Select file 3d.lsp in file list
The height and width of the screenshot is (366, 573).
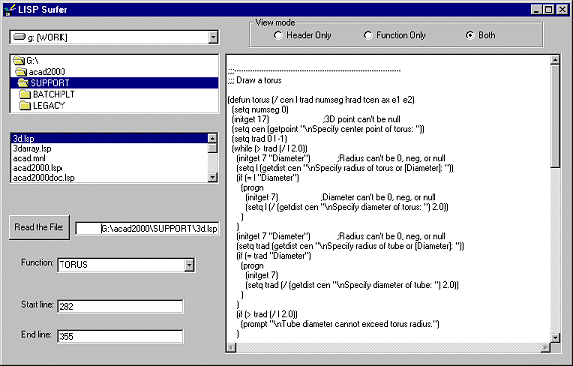click(109, 138)
